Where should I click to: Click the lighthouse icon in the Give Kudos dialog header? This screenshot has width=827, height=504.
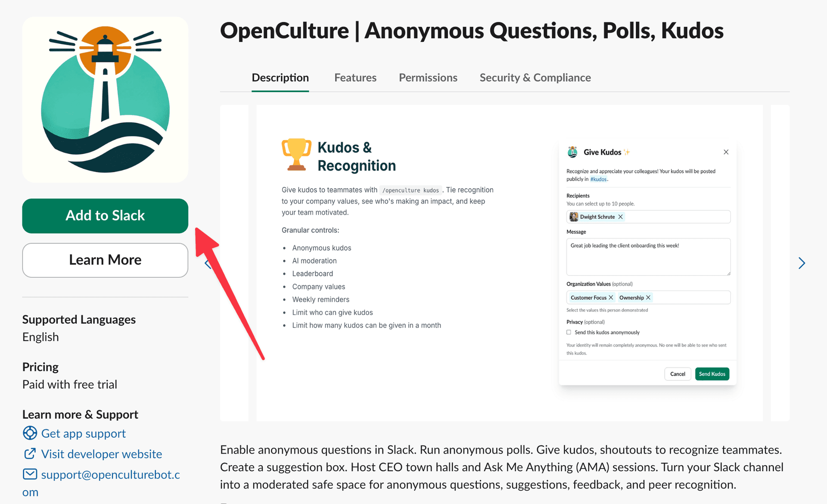572,152
